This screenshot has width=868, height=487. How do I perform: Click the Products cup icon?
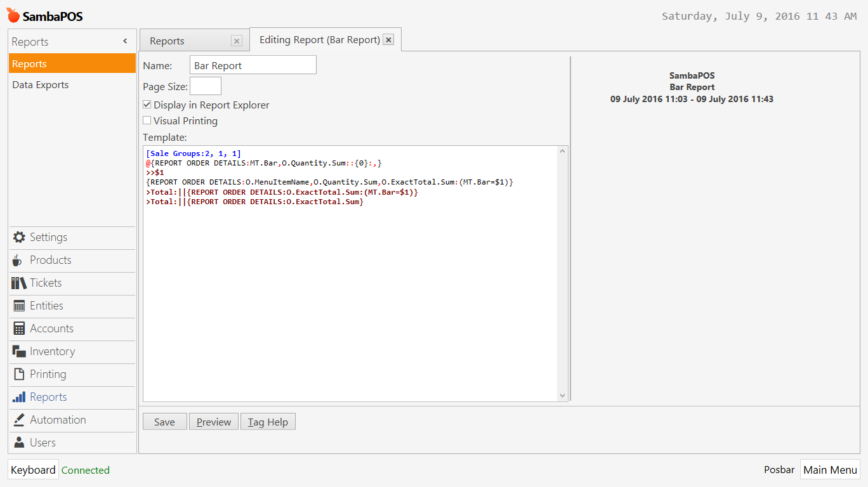tap(18, 260)
